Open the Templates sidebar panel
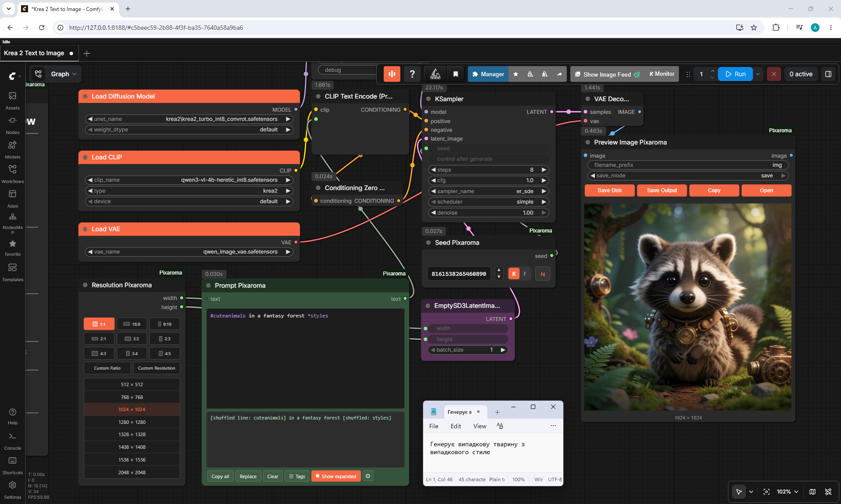The image size is (841, 504). 12,272
